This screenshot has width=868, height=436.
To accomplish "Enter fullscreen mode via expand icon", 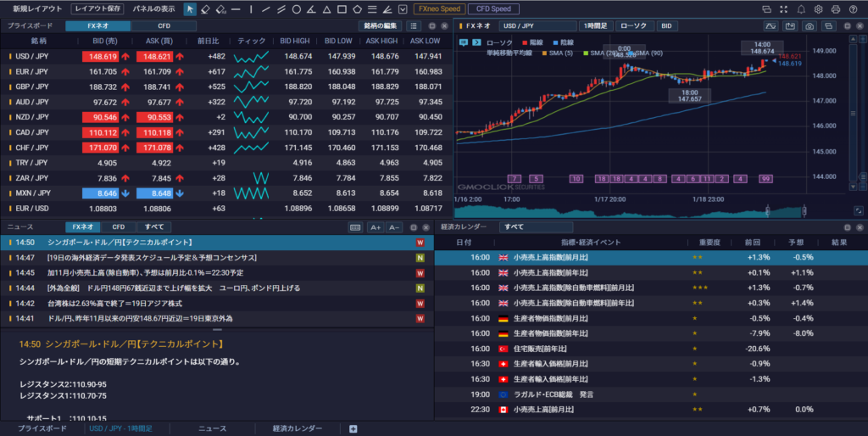I will 783,8.
